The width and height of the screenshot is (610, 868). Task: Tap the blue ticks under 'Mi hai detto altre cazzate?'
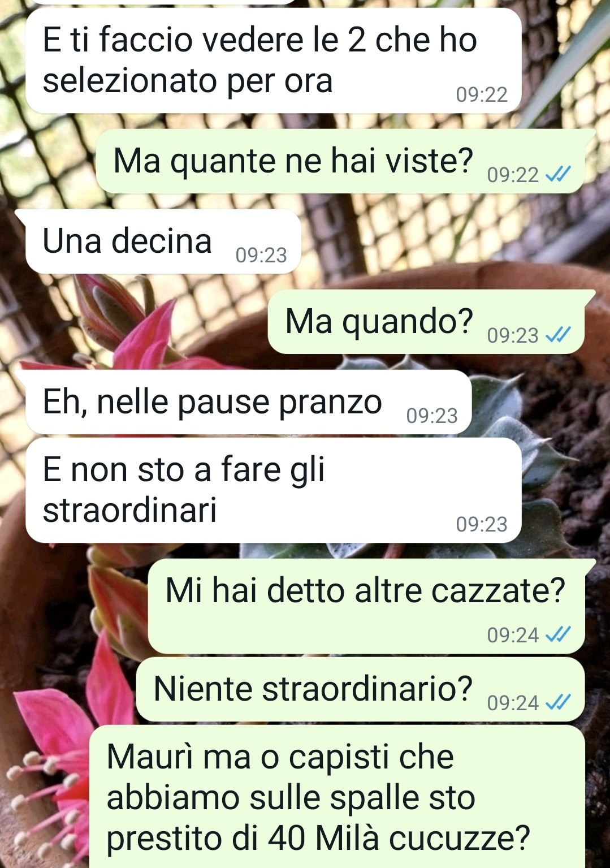point(558,635)
